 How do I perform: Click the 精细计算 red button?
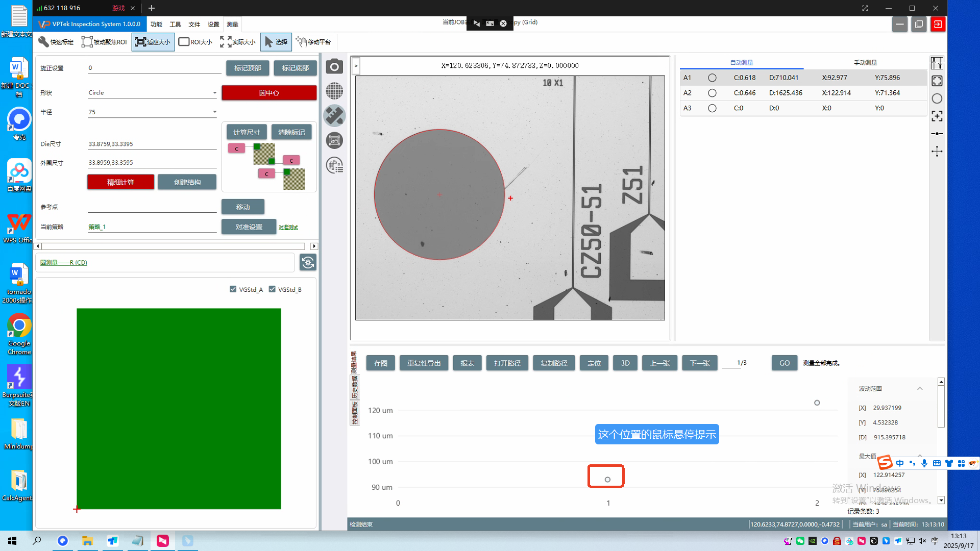click(120, 182)
